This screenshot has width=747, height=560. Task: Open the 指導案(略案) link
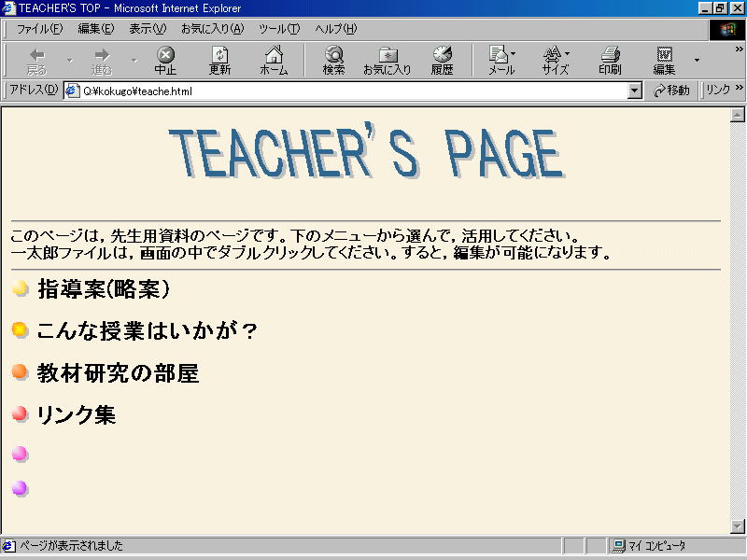point(104,288)
